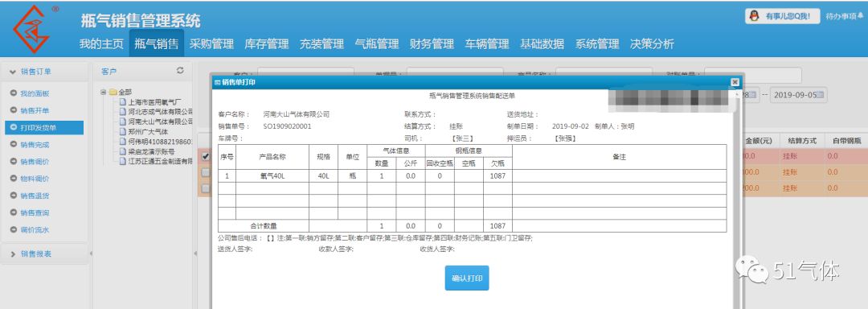Select customer 河北志成气体有限公司 in tree
The image size is (868, 309).
pyautogui.click(x=161, y=111)
